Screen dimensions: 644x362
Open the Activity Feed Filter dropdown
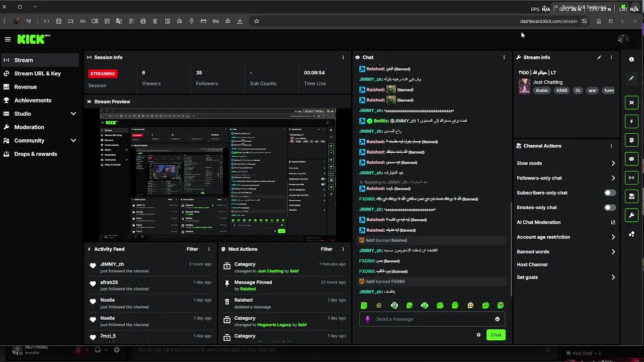pyautogui.click(x=192, y=249)
